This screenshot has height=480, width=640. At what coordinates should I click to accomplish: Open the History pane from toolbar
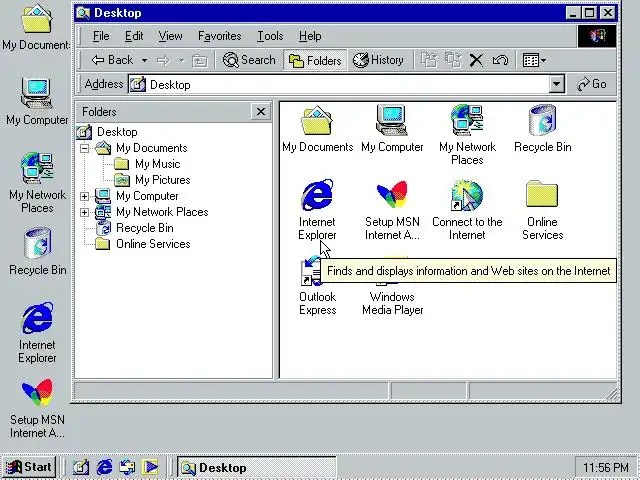click(378, 60)
